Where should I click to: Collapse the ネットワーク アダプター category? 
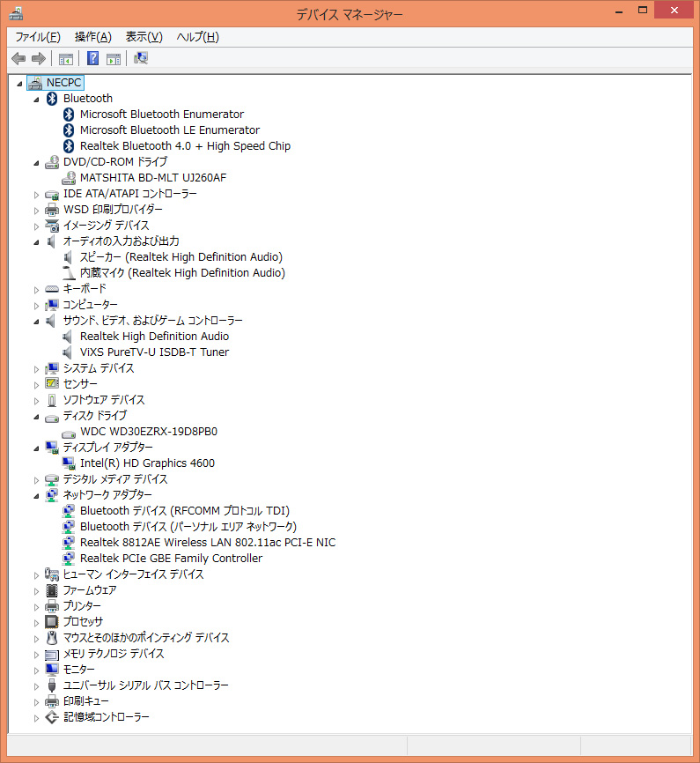click(x=37, y=495)
